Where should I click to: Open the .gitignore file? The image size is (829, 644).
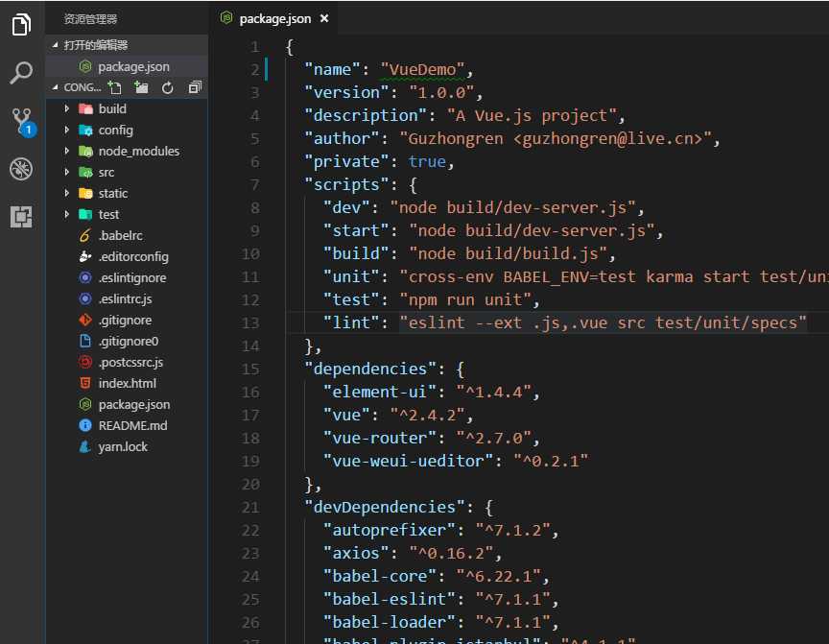coord(126,320)
